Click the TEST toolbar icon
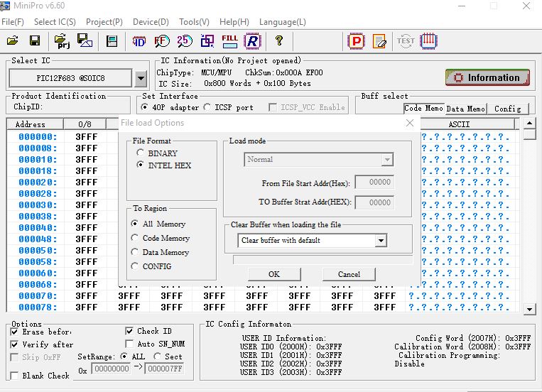The width and height of the screenshot is (542, 392). (x=406, y=41)
